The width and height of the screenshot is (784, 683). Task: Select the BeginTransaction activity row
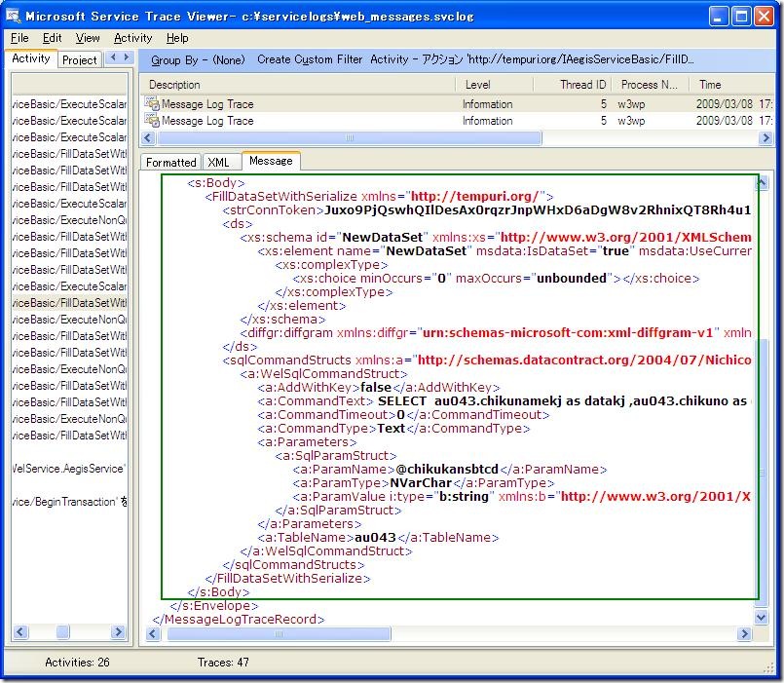pos(69,502)
